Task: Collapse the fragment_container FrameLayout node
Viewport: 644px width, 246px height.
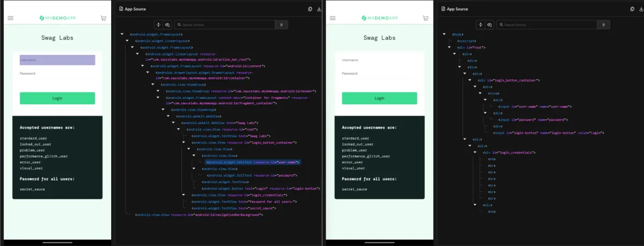Action: [158, 97]
